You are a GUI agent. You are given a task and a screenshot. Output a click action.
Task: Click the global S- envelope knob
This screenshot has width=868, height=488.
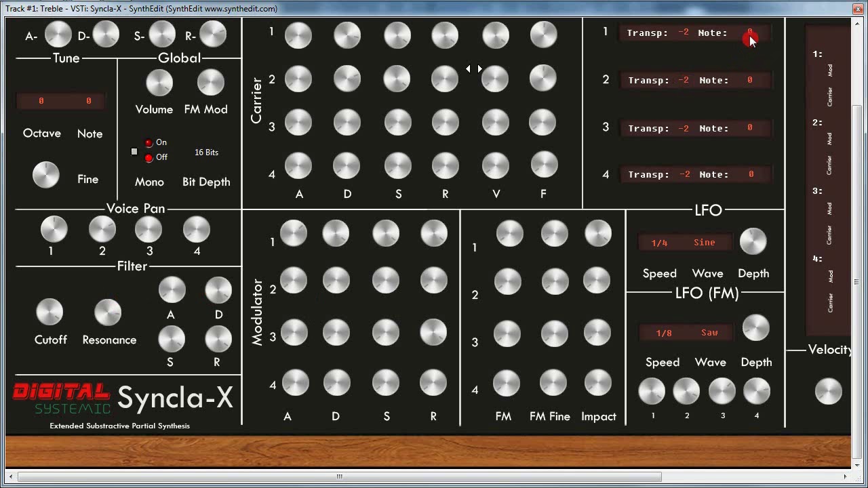point(162,35)
